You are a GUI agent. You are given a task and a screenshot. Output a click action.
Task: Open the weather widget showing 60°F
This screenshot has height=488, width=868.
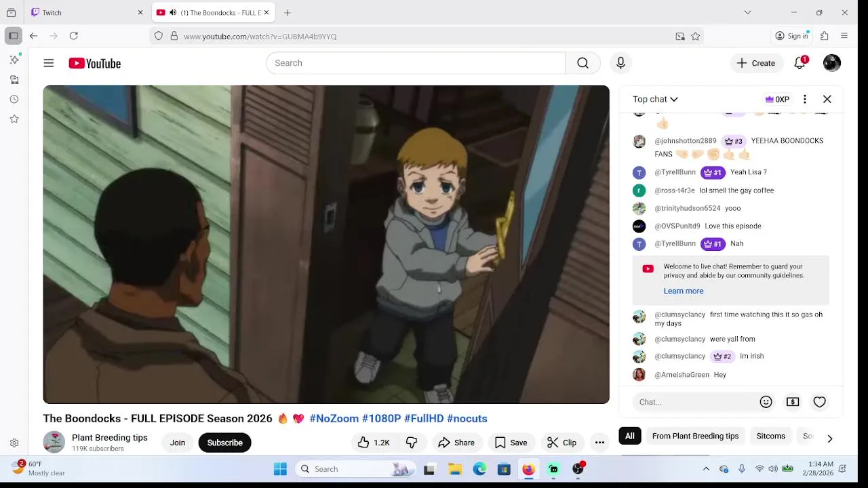tap(39, 468)
